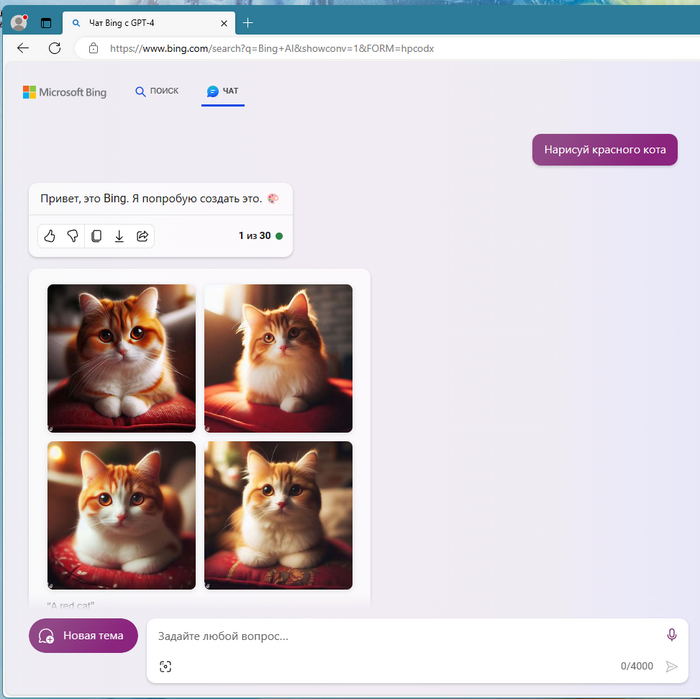Close the 'Чат Bing с GPT-4' tab
700x699 pixels.
pyautogui.click(x=224, y=23)
